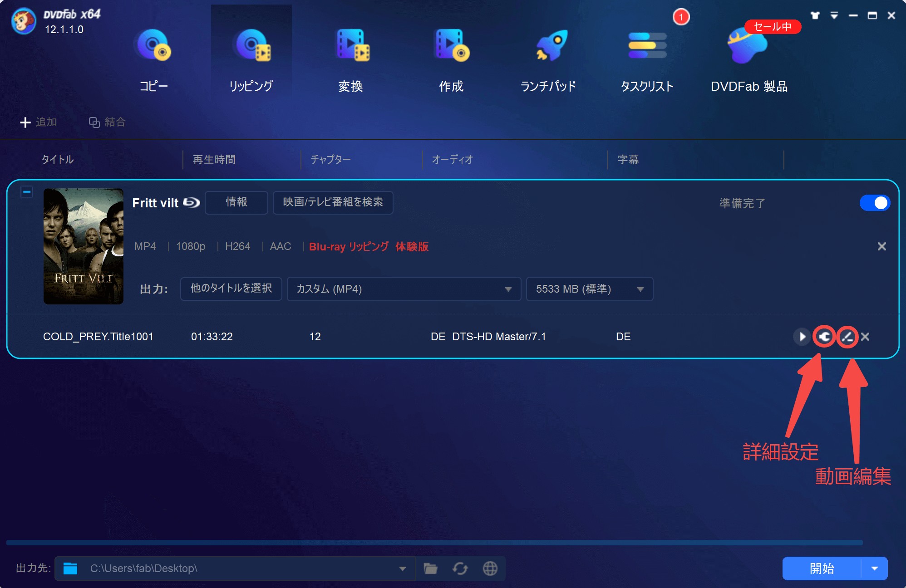Click the 01:33:22 runtime value
Image resolution: width=906 pixels, height=588 pixels.
(212, 337)
